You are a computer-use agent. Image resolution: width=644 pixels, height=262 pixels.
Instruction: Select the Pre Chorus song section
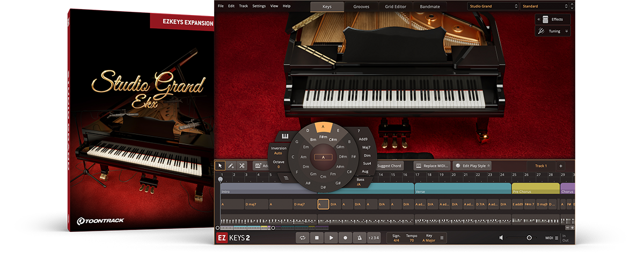536,191
